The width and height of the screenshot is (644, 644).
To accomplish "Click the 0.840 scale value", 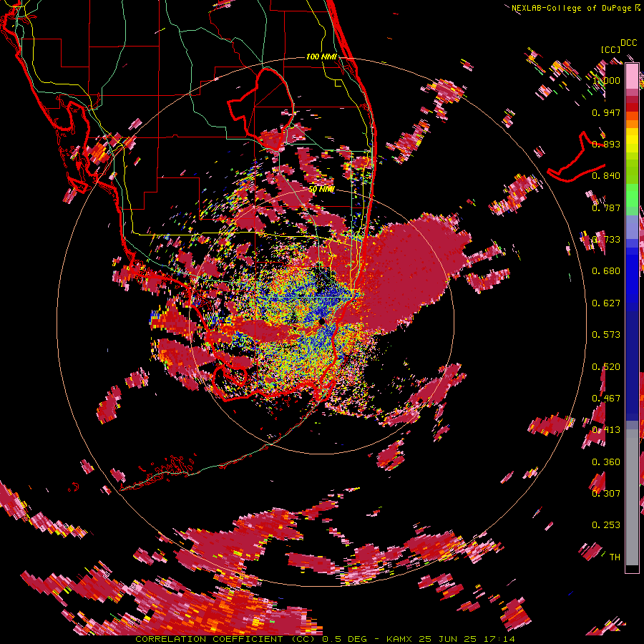I will click(606, 176).
